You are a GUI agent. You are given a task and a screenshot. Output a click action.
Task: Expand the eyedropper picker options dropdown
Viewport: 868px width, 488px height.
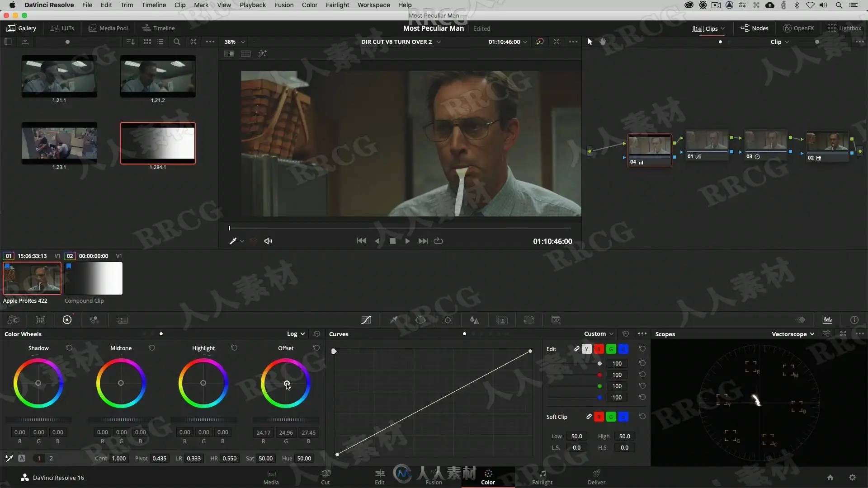(x=242, y=241)
